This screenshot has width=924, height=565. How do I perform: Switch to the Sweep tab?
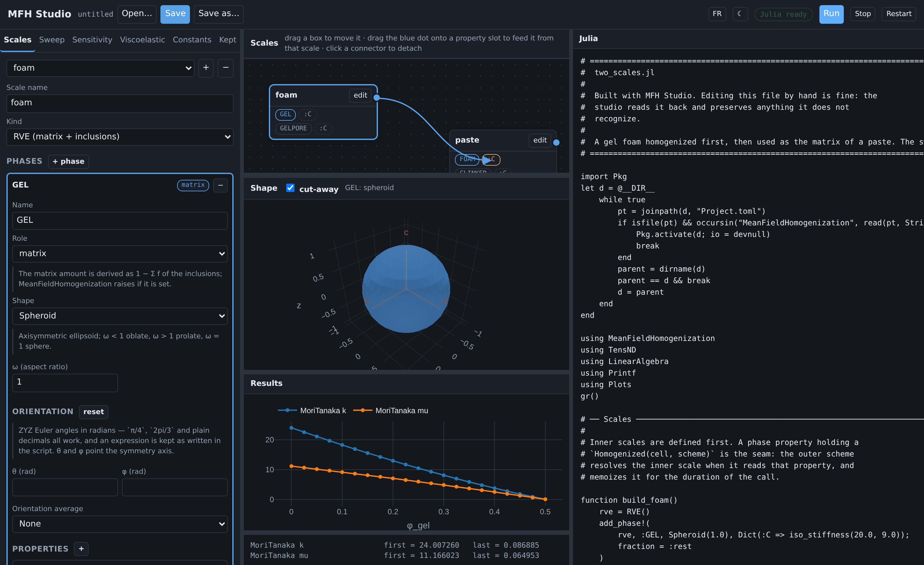(52, 40)
